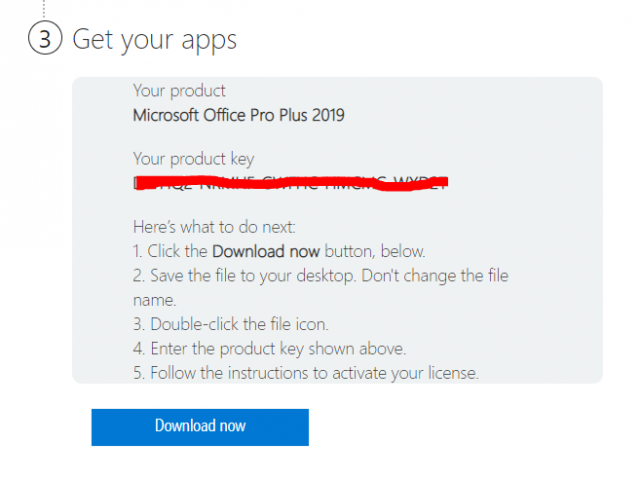Click "2019" in the product name
This screenshot has height=480, width=640.
pos(327,115)
